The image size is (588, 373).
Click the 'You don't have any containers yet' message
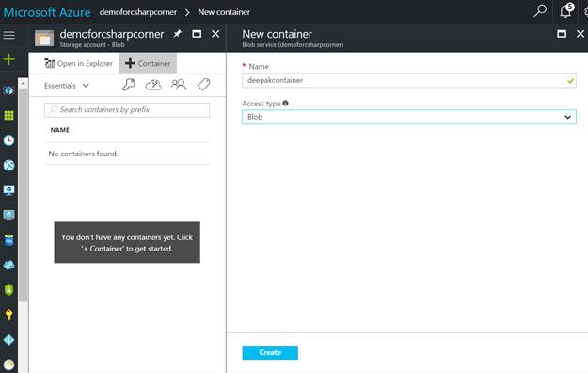[x=127, y=243]
